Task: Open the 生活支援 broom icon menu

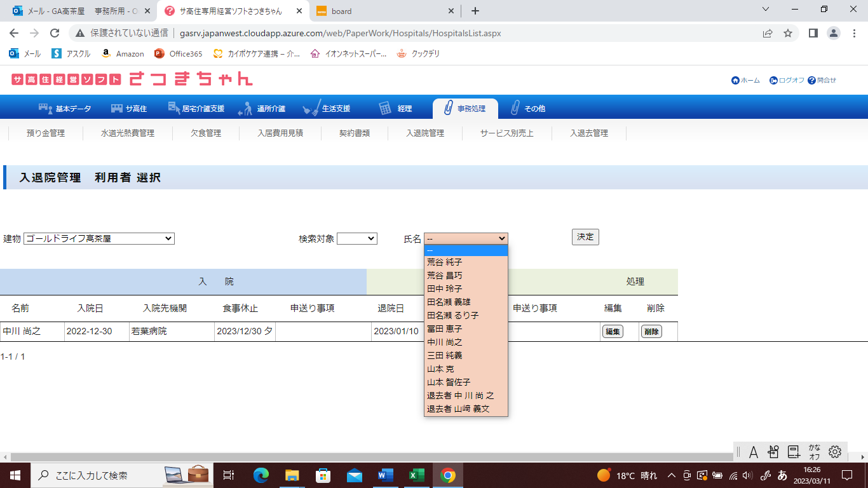Action: (x=311, y=109)
